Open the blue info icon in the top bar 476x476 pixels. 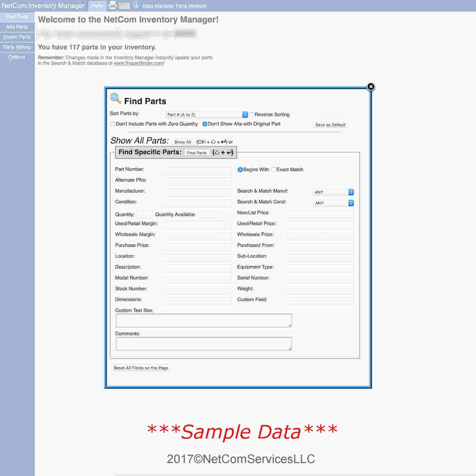[x=136, y=5]
